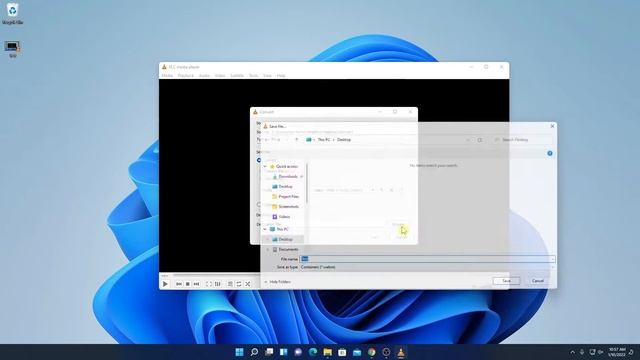Collapse the This PC tree node
640x360 pixels.
[265, 229]
